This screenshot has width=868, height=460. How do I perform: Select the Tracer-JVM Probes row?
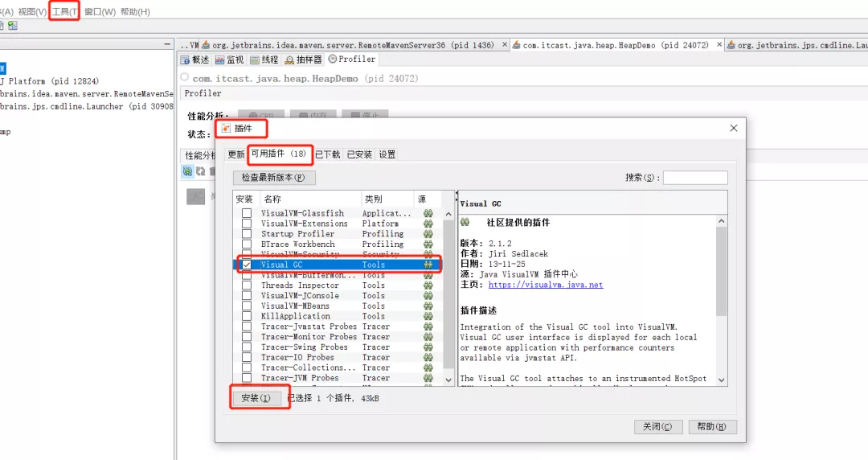[338, 378]
